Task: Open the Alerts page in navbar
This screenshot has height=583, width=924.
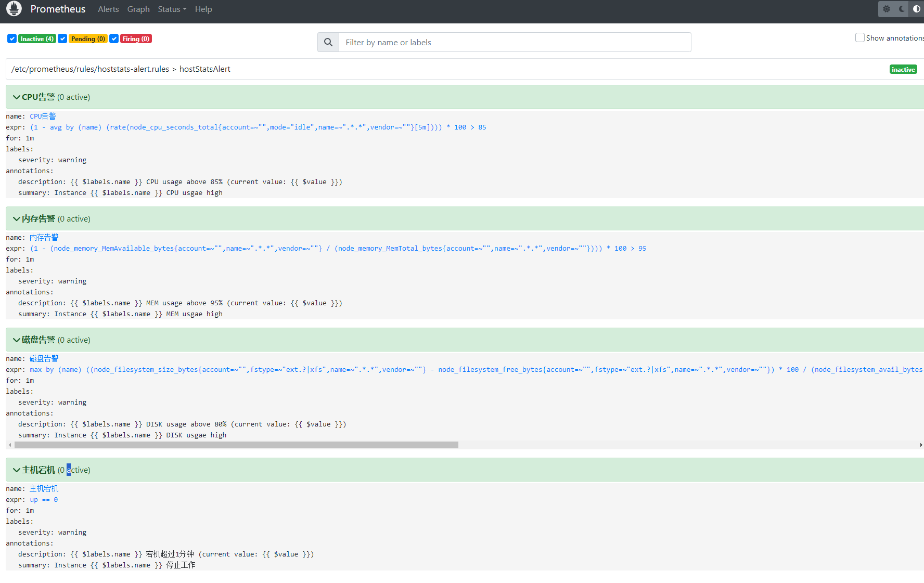Action: tap(108, 9)
